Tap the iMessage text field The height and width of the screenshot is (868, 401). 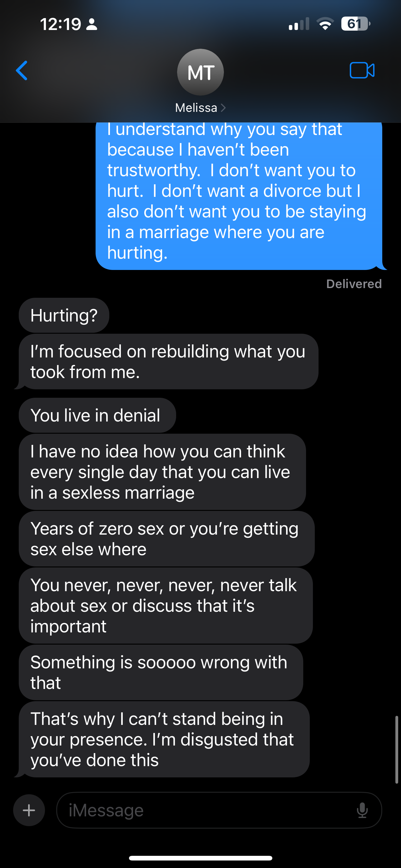pos(209,810)
